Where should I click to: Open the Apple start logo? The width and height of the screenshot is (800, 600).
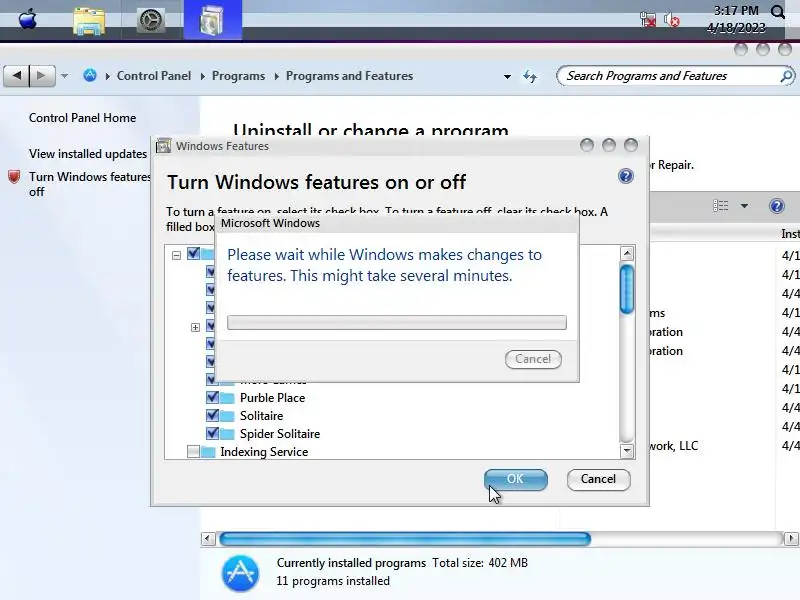pyautogui.click(x=28, y=20)
